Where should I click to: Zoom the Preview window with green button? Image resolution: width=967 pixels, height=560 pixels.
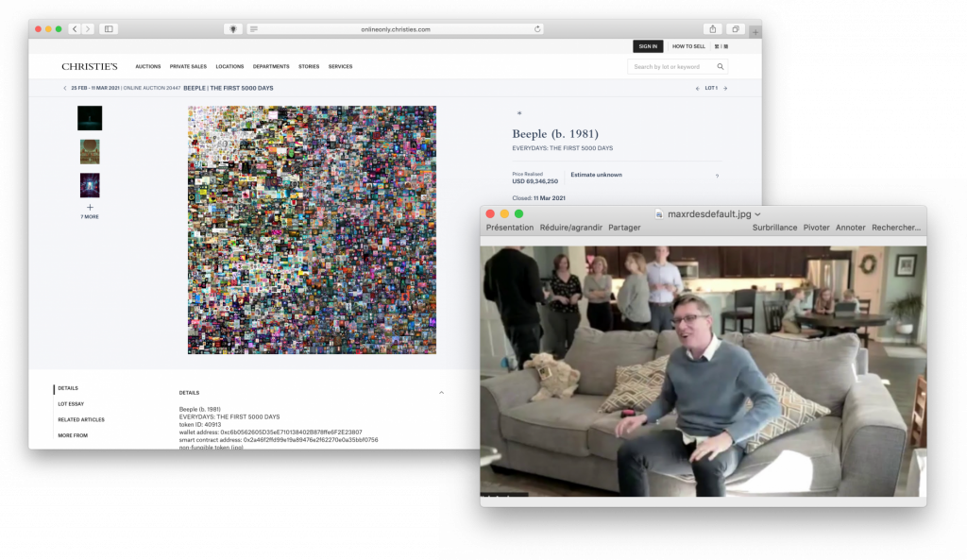click(x=518, y=214)
